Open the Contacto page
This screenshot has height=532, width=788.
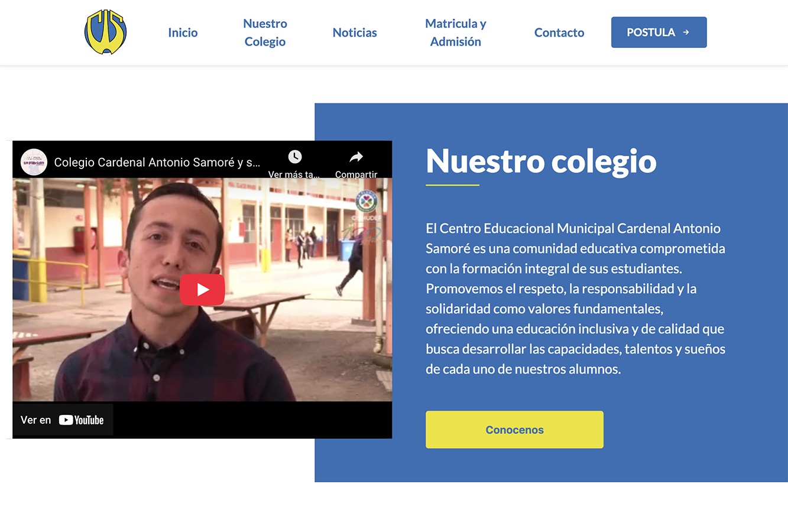point(559,33)
